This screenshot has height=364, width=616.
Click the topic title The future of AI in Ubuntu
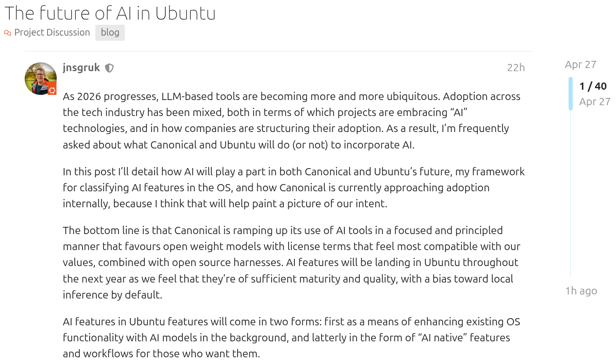click(110, 13)
